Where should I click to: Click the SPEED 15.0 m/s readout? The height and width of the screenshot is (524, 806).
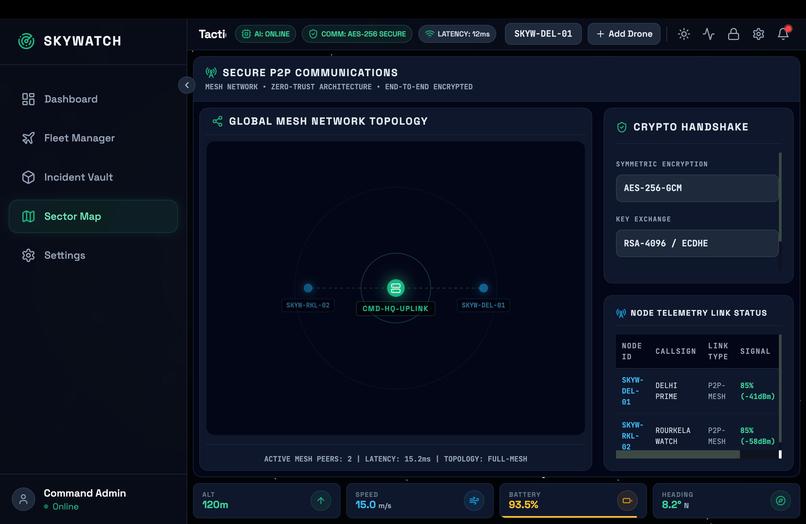(373, 500)
